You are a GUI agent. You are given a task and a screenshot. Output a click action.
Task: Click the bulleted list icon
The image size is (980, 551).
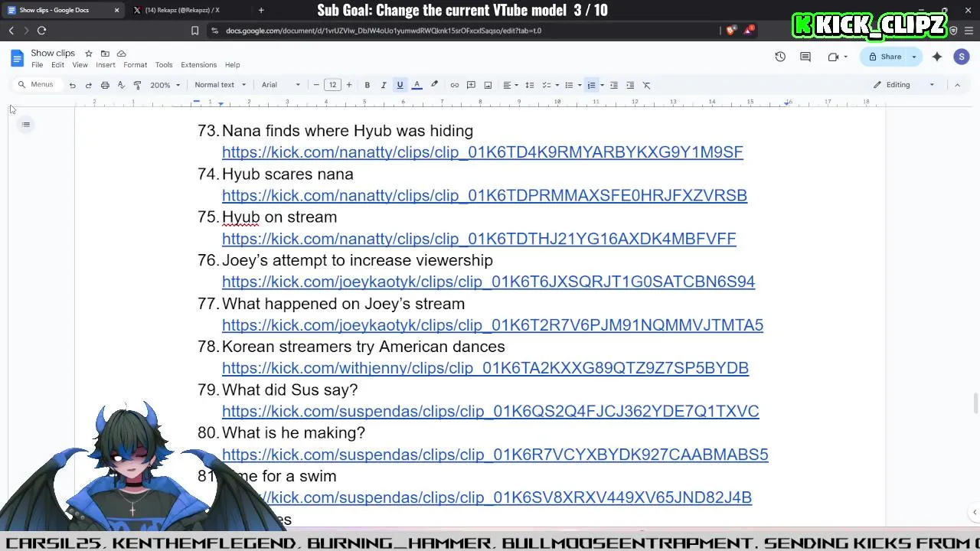pyautogui.click(x=569, y=85)
